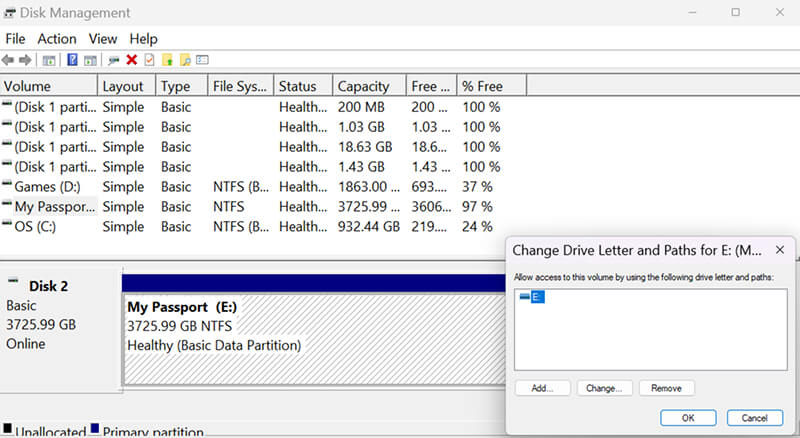Sort by Status column header
Screen dimensions: 800x438
tap(303, 86)
